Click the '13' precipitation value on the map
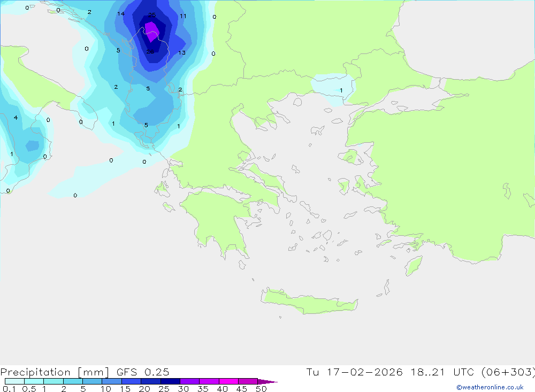Viewport: 535px width, 392px height. 182,52
